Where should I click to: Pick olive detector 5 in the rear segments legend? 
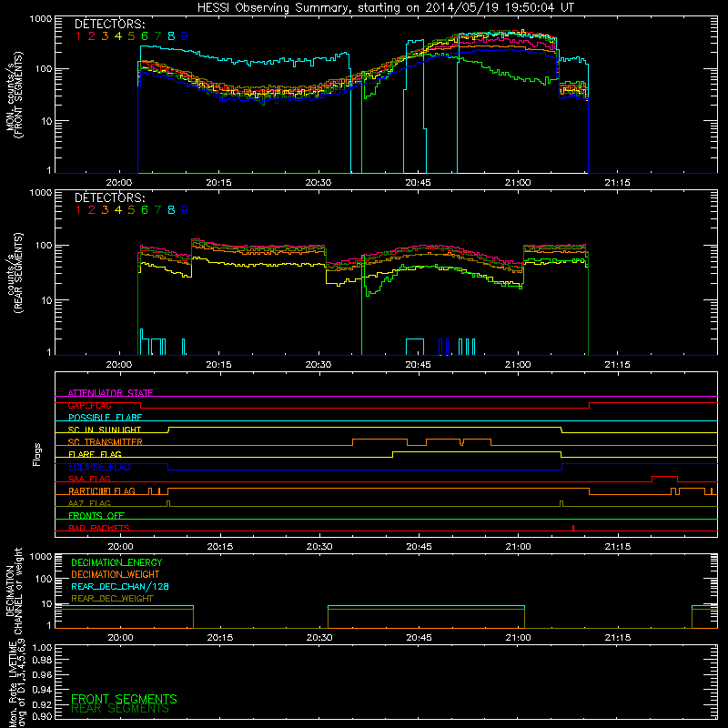pyautogui.click(x=131, y=210)
